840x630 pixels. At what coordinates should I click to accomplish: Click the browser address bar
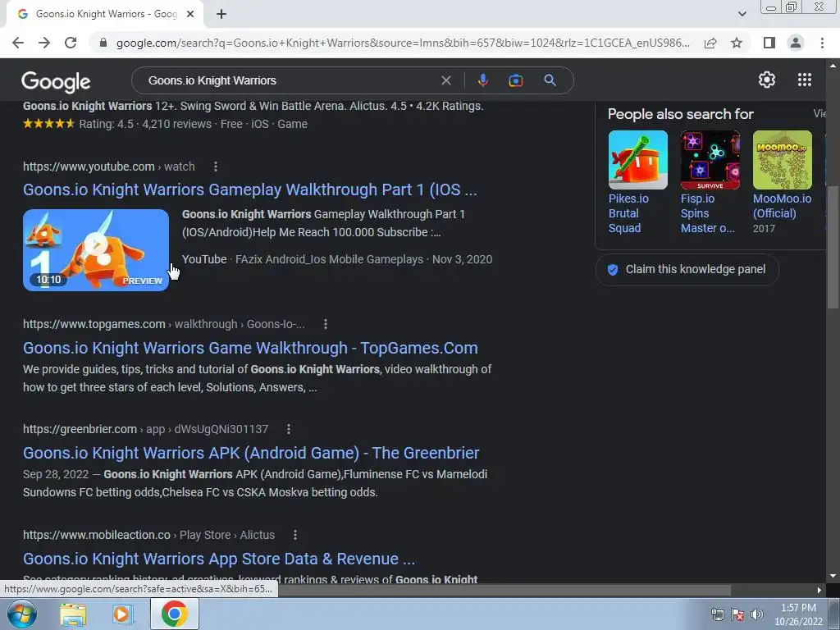402,43
